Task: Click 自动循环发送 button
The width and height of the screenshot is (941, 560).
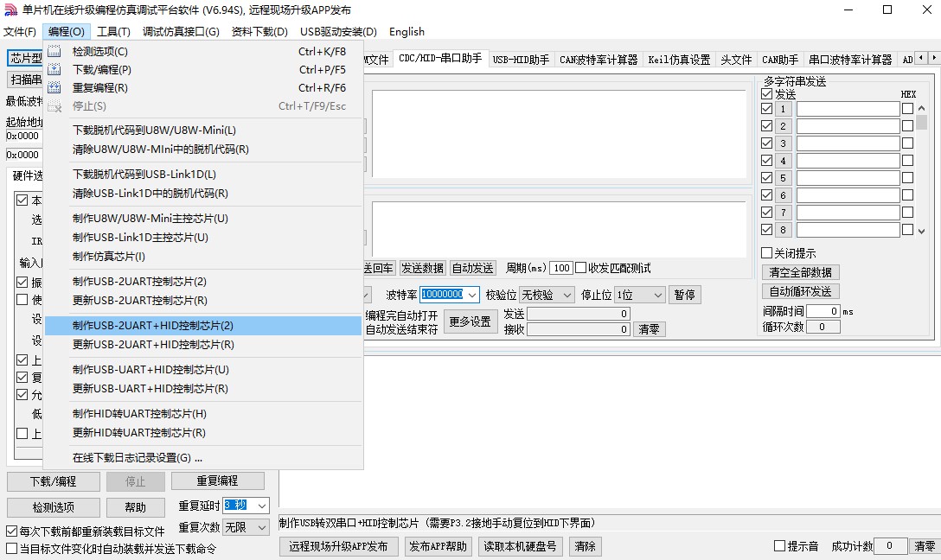Action: point(801,291)
